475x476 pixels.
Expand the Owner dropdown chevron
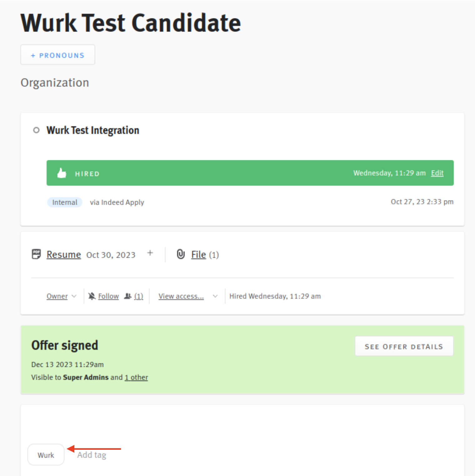pos(74,296)
